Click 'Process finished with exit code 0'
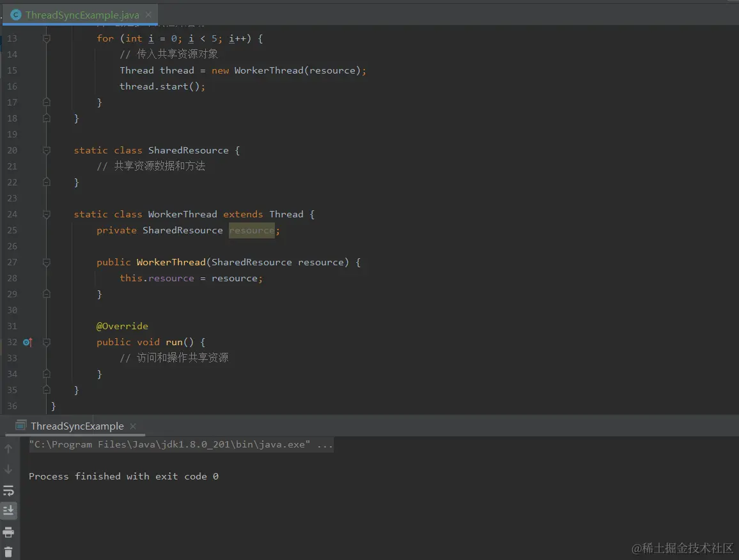 tap(123, 476)
